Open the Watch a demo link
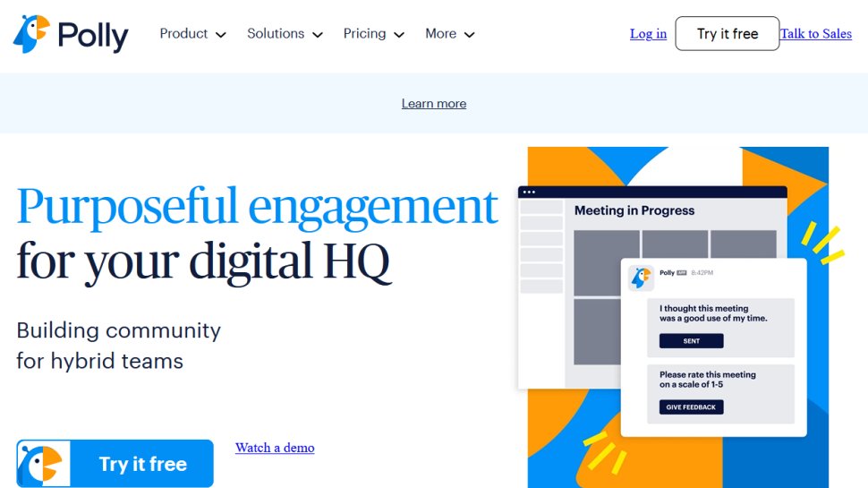The width and height of the screenshot is (868, 488). pos(275,448)
